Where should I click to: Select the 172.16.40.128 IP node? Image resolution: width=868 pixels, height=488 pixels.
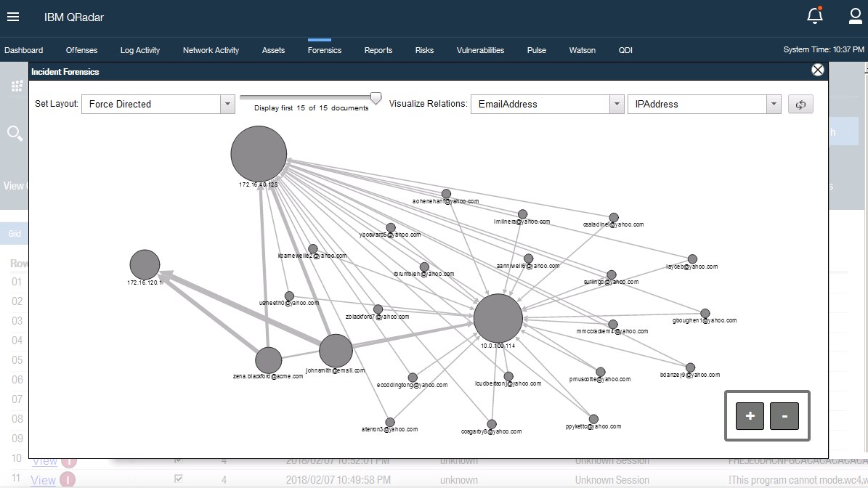point(259,154)
